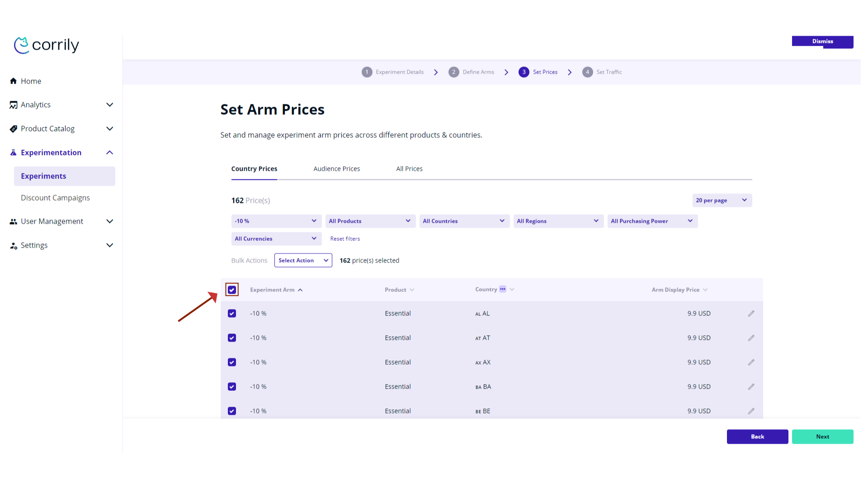Click the Reset filters link

click(345, 239)
